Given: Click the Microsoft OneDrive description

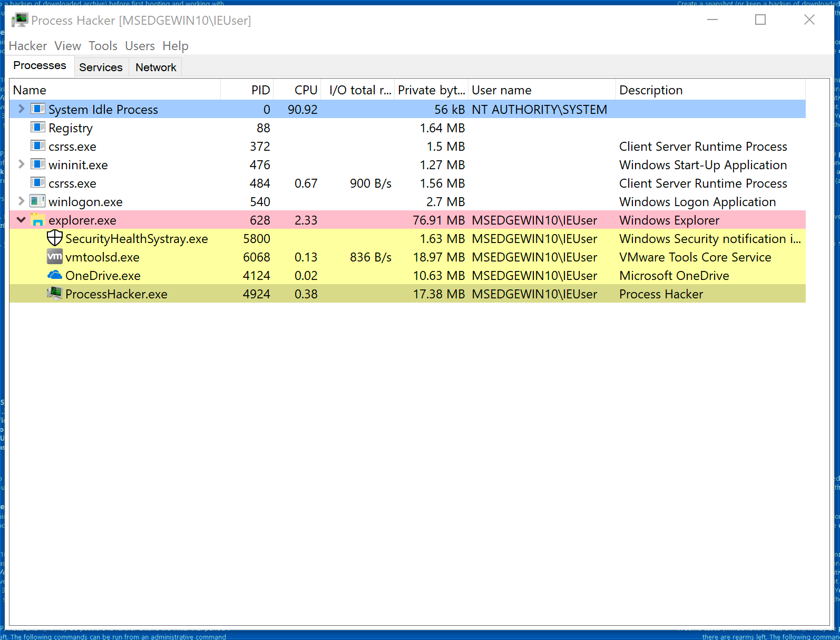Looking at the screenshot, I should pyautogui.click(x=674, y=276).
